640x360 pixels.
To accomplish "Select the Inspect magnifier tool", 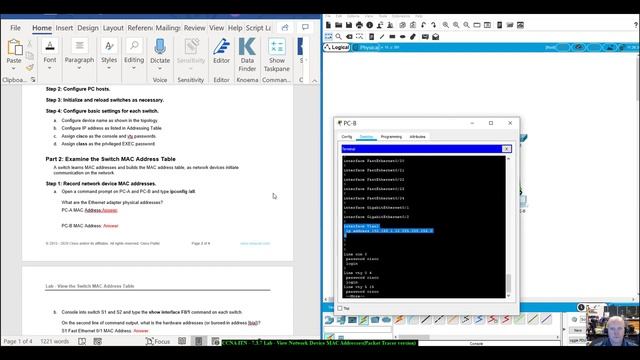I will (x=338, y=36).
